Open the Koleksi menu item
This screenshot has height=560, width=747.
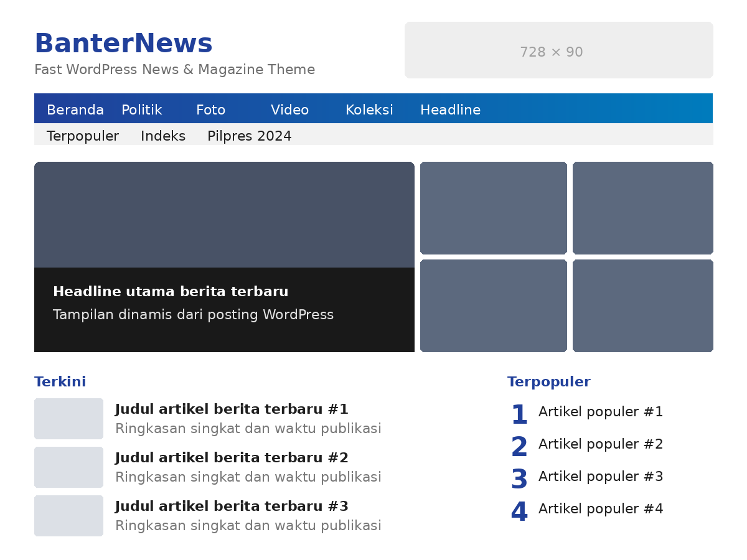369,110
